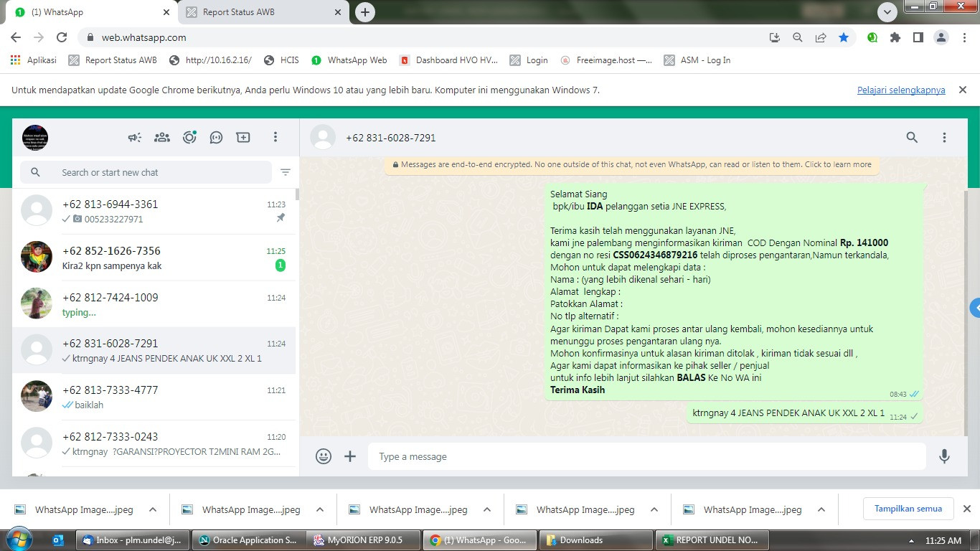Click contact header +62 831-6028-7291
The width and height of the screenshot is (980, 551).
(390, 138)
